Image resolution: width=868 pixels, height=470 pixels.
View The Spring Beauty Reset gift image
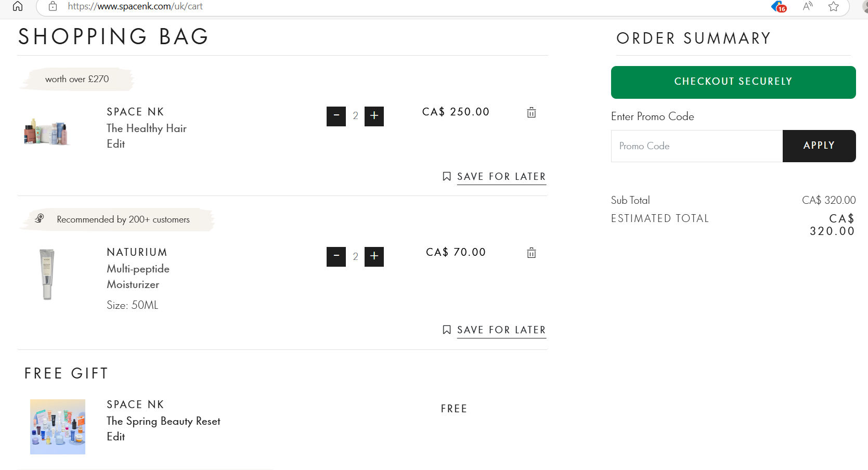click(x=58, y=427)
